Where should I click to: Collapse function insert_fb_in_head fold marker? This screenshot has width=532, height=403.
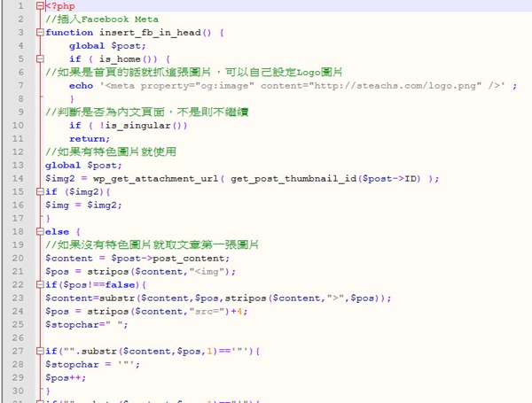click(40, 33)
